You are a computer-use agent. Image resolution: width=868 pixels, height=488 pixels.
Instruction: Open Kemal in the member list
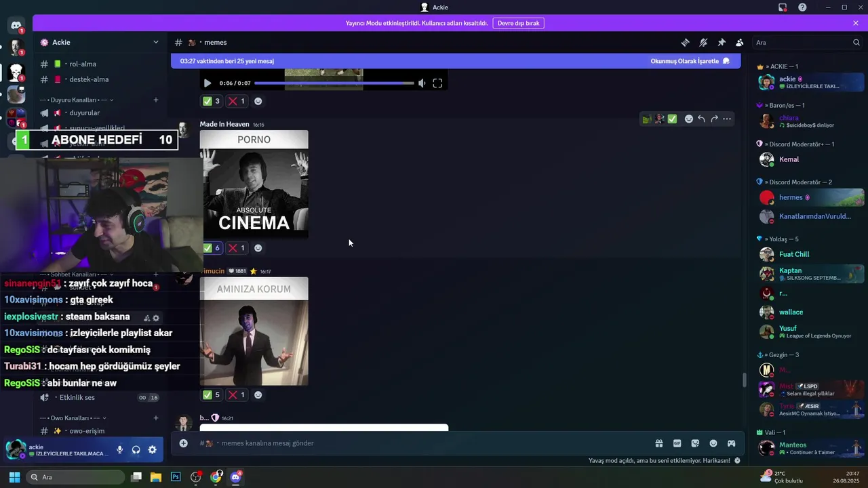[x=810, y=159]
